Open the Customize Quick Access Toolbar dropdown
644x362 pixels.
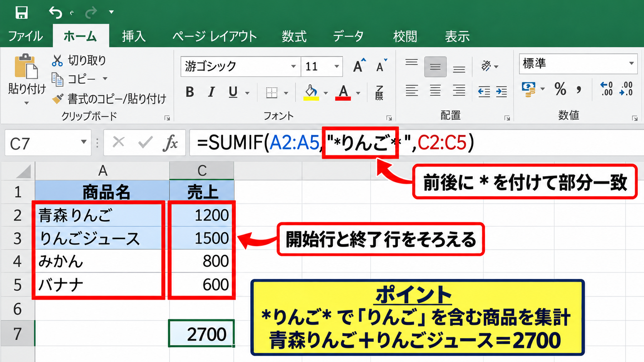(111, 12)
